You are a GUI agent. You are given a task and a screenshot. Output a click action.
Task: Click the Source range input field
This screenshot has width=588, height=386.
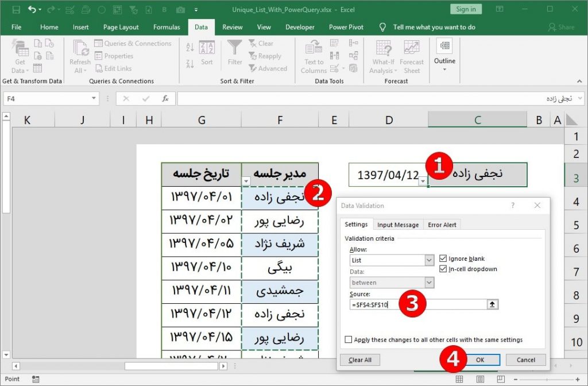[418, 304]
